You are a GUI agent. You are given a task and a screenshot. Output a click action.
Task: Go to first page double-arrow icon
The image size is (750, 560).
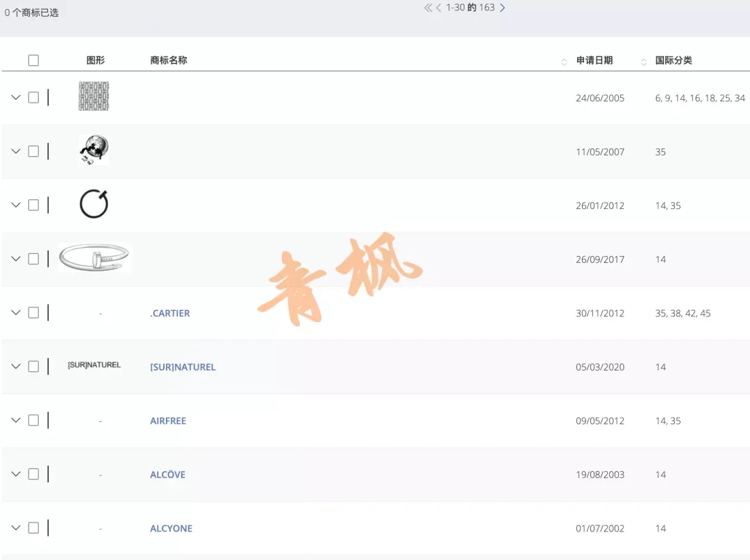(x=428, y=8)
